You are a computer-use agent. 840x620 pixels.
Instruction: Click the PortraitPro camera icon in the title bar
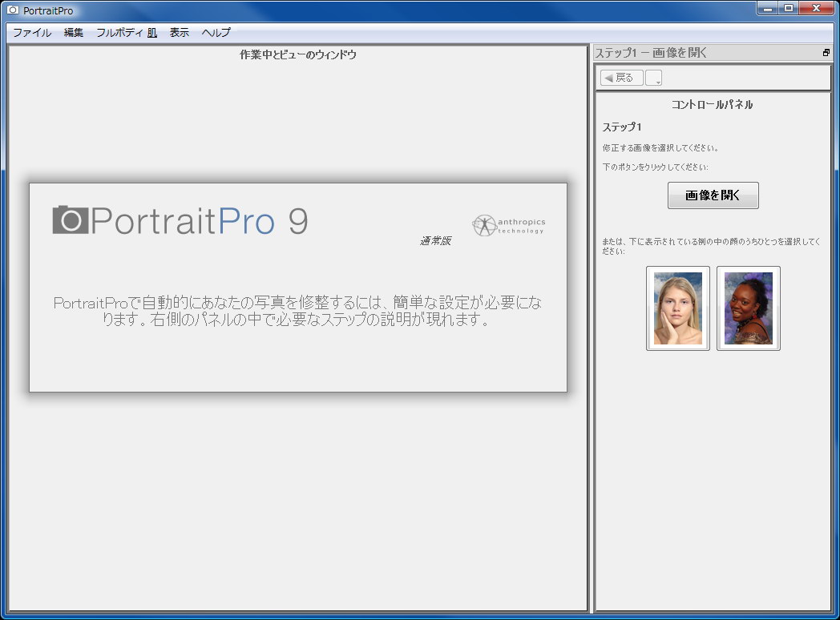click(x=11, y=9)
